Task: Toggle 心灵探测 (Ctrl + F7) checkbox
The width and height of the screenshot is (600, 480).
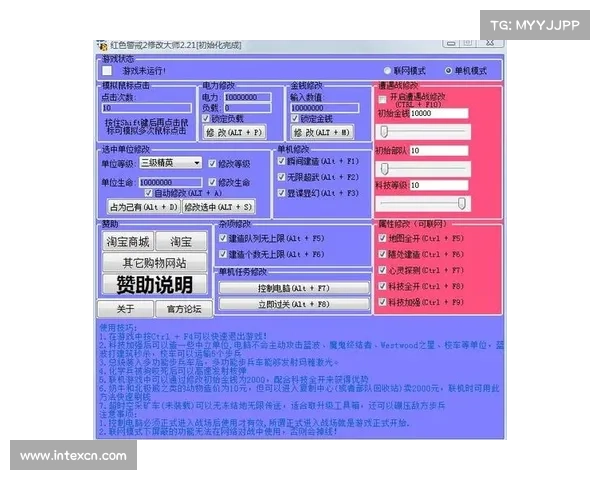Action: 382,270
